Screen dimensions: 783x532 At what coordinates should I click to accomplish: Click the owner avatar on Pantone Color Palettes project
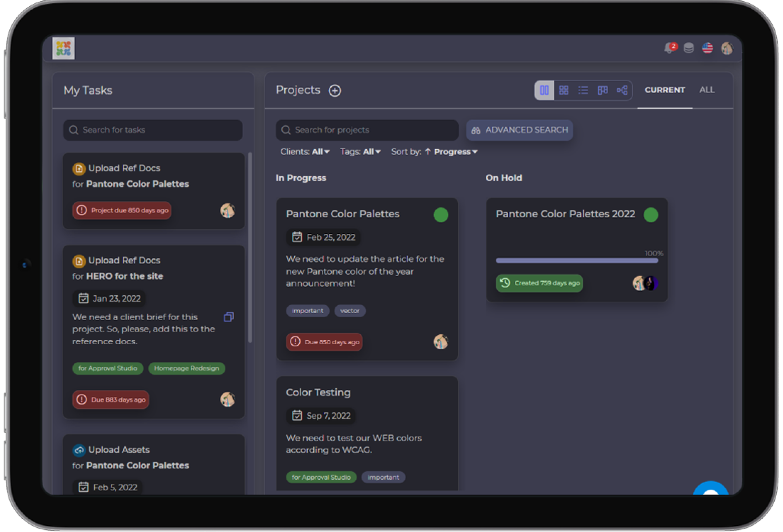[x=441, y=342]
